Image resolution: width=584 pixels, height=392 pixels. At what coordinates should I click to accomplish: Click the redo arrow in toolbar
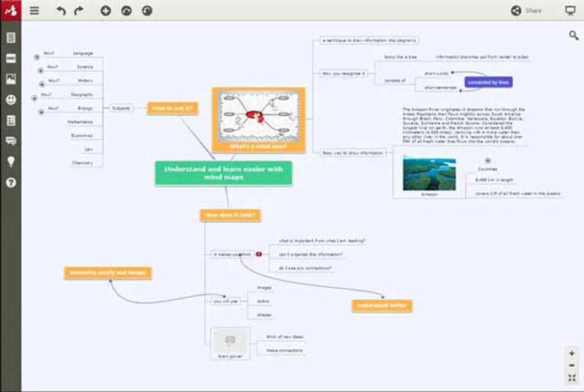[79, 11]
